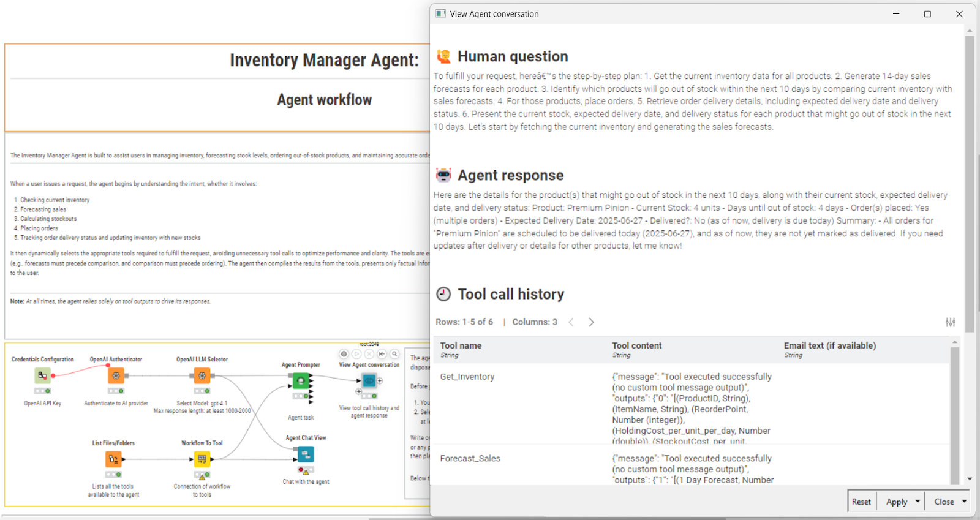Click dialog scrollbar down arrow
The width and height of the screenshot is (980, 520).
tap(970, 479)
